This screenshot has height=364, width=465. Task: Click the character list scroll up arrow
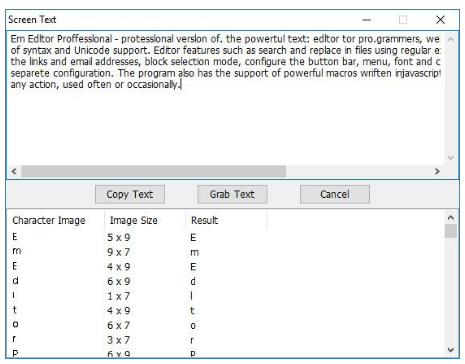[451, 218]
